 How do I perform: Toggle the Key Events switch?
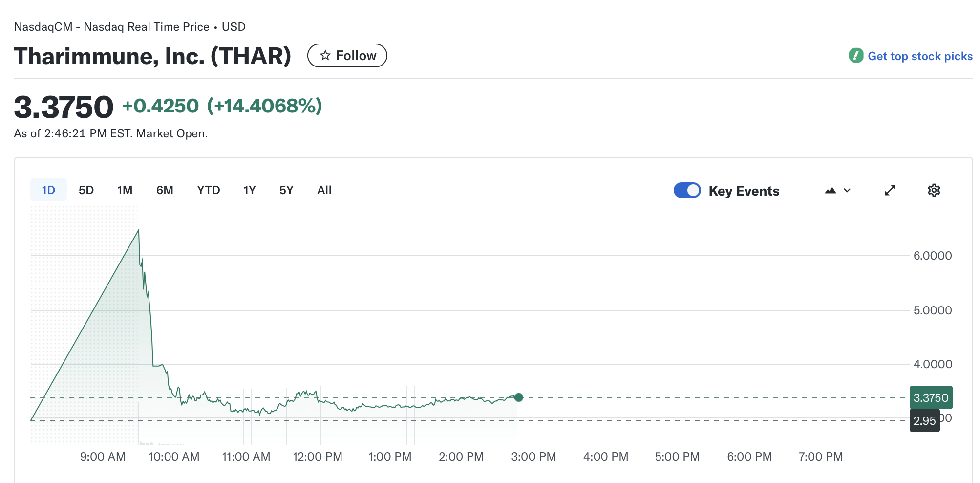tap(687, 190)
